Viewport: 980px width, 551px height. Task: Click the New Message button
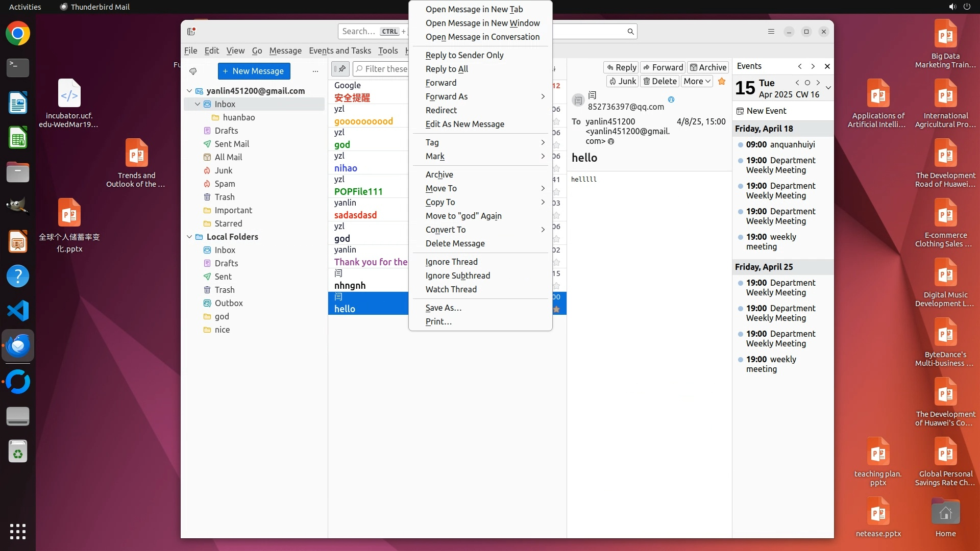[254, 71]
